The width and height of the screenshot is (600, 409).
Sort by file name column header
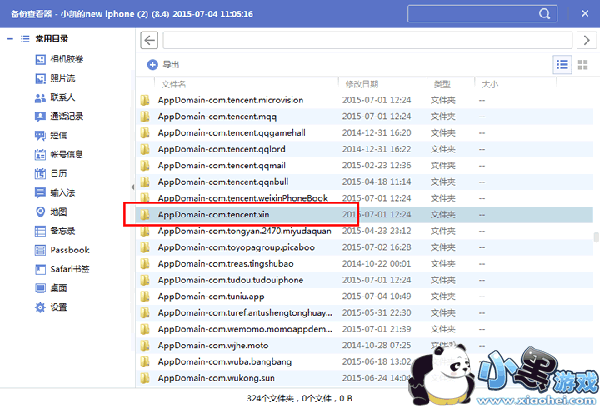click(174, 84)
